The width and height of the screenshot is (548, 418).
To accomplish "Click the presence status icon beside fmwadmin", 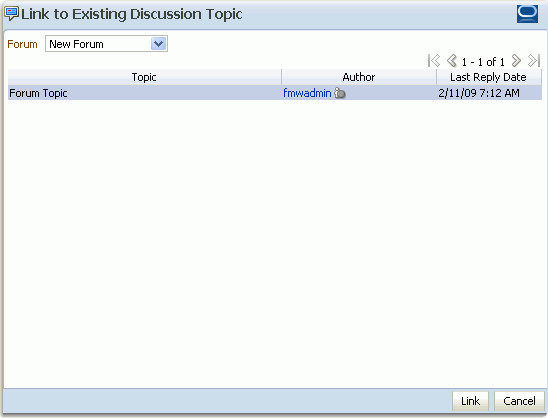I will [x=340, y=93].
